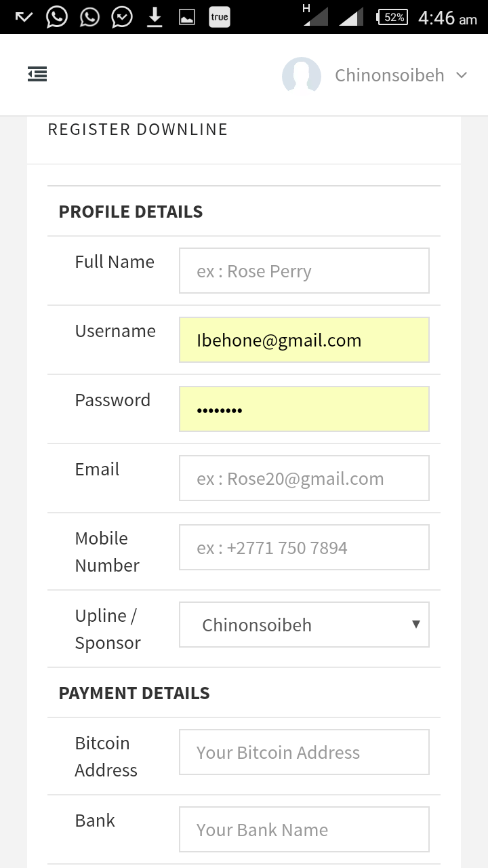Click the Chinonsoibeh username in header
This screenshot has width=488, height=868.
389,75
